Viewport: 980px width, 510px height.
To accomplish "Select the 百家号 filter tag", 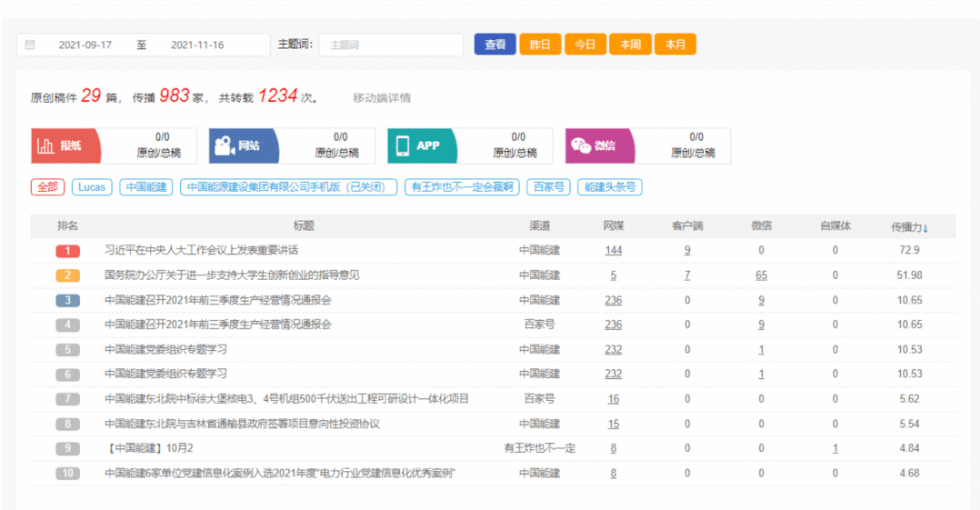I will (548, 187).
